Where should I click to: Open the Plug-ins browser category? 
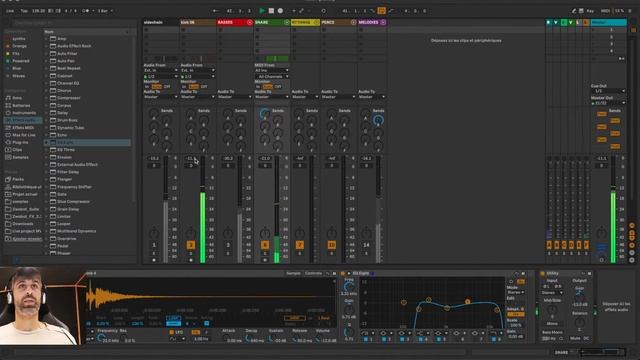[x=20, y=142]
